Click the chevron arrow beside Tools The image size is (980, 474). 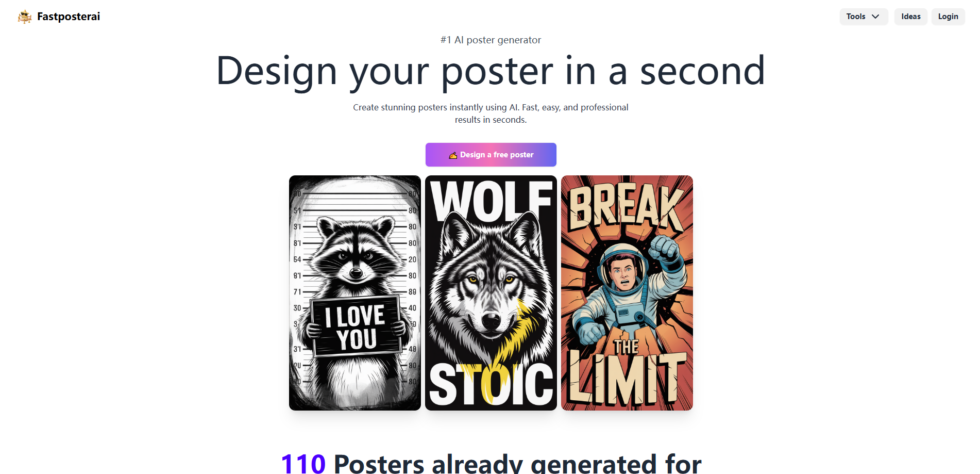(x=875, y=17)
